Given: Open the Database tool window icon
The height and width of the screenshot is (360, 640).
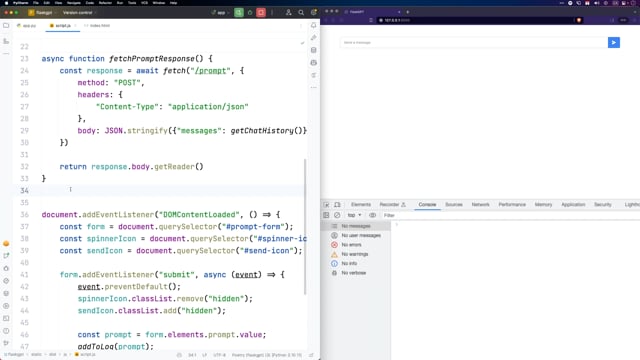Looking at the screenshot, I should [313, 50].
